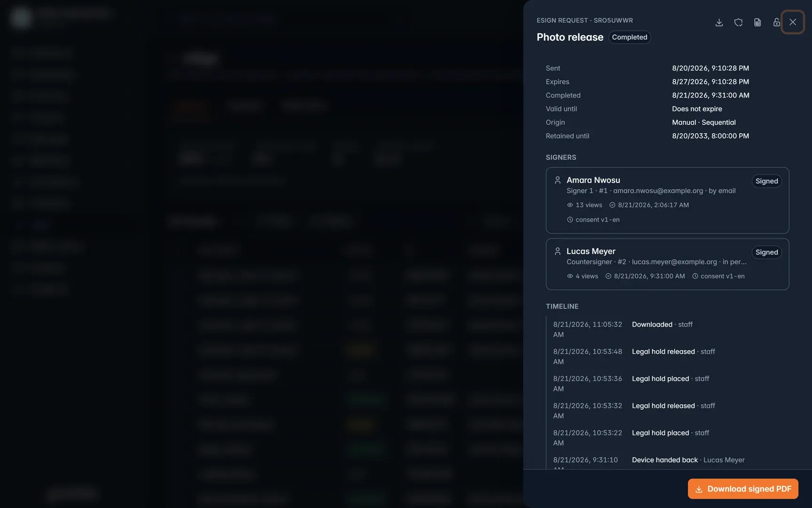The image size is (812, 508).
Task: Click the Legal hold placed entry at 10:53:22
Action: [x=667, y=437]
